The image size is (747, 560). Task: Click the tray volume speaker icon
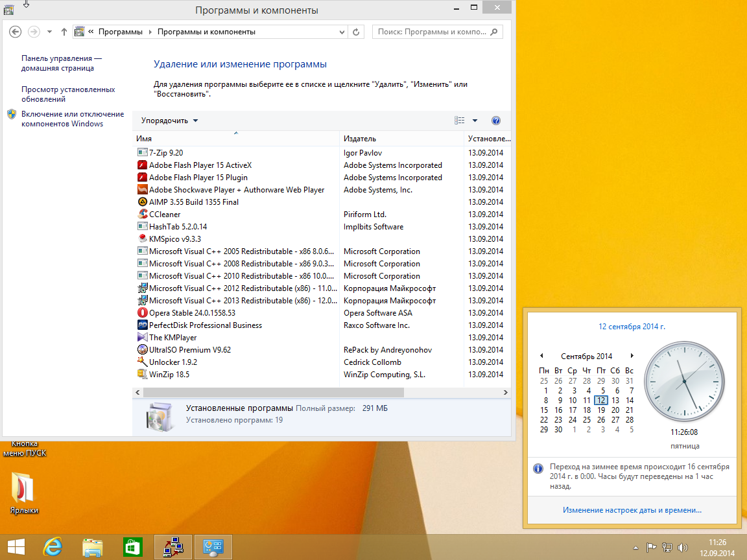682,547
